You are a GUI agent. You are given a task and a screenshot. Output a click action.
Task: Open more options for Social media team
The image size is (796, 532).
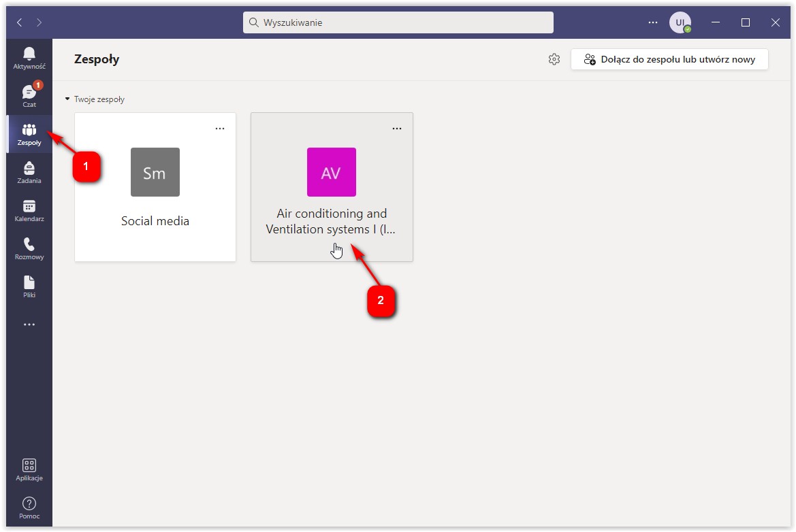coord(220,129)
